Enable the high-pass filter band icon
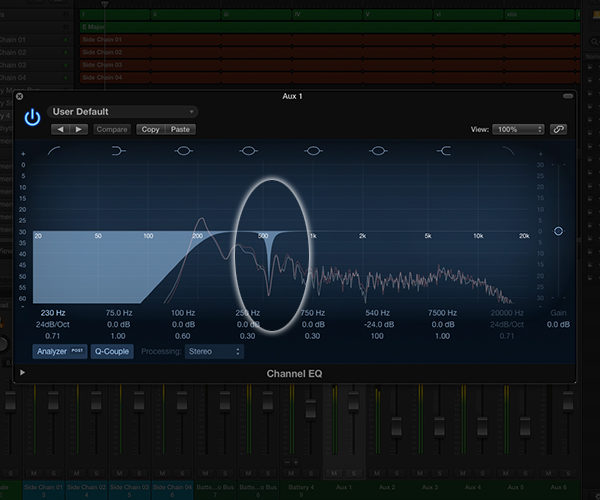This screenshot has width=600, height=500. (54, 151)
